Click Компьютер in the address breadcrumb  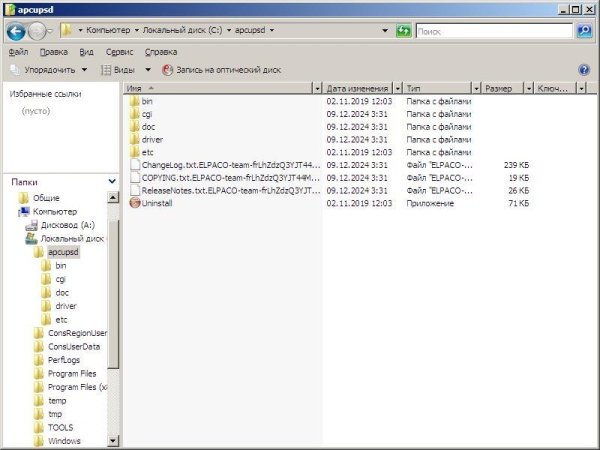(108, 30)
